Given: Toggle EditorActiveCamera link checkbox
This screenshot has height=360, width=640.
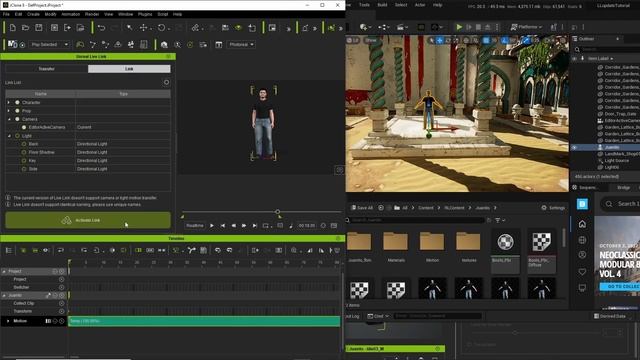Looking at the screenshot, I should coord(24,127).
